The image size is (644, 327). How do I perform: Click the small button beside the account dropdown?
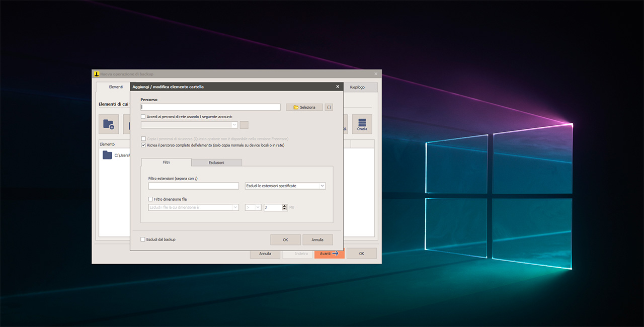(x=244, y=125)
